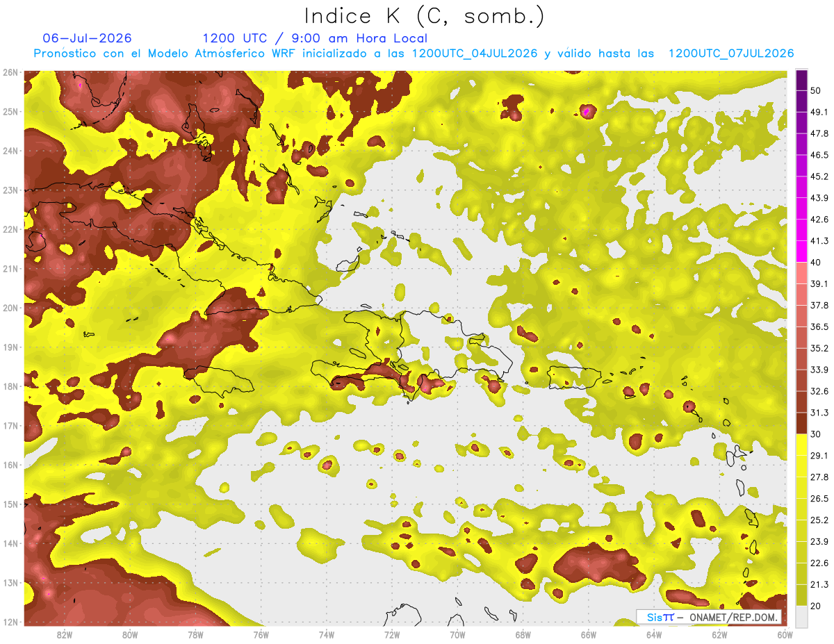Click the 78W longitude label
The image size is (834, 644).
(195, 634)
